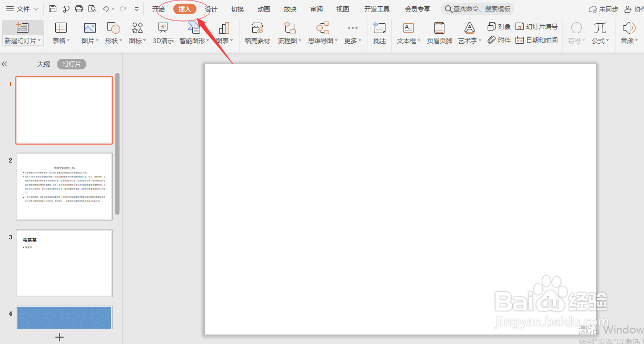Expand the quick access toolbar customize arrow

pos(137,9)
